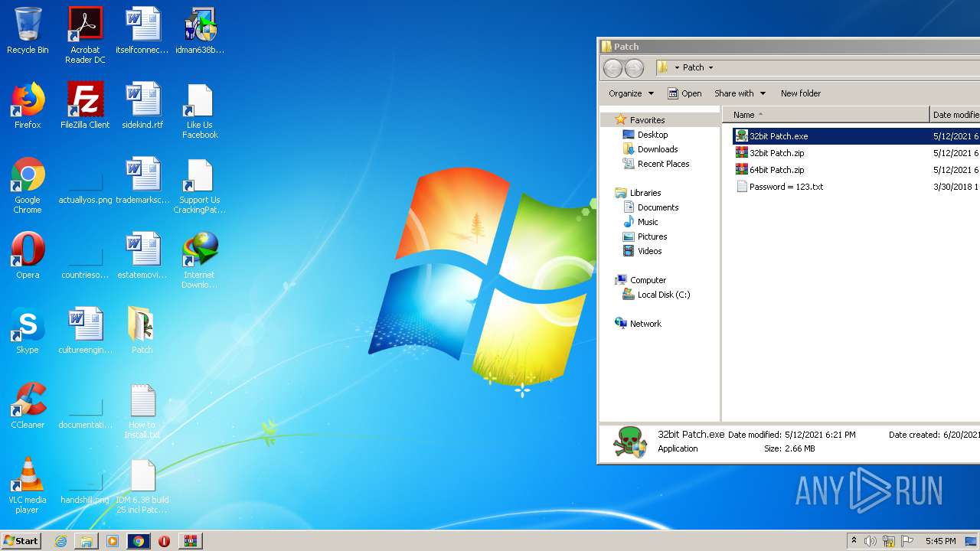Launch CCleaner desktop shortcut
The width and height of the screenshot is (980, 551).
[28, 406]
